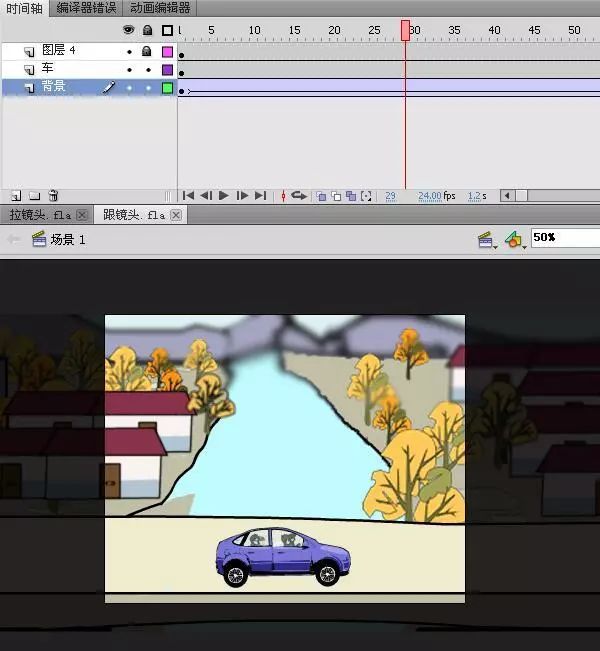Viewport: 600px width, 651px height.
Task: Select the blue car on stage
Action: pyautogui.click(x=283, y=557)
